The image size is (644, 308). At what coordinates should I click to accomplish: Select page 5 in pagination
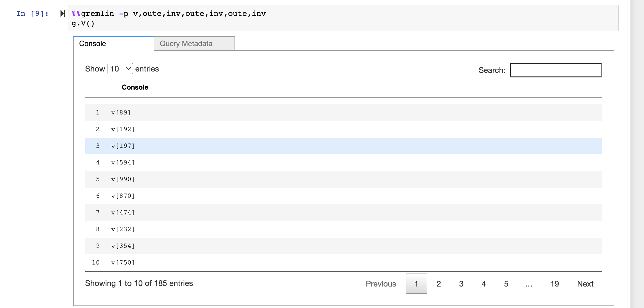click(506, 284)
